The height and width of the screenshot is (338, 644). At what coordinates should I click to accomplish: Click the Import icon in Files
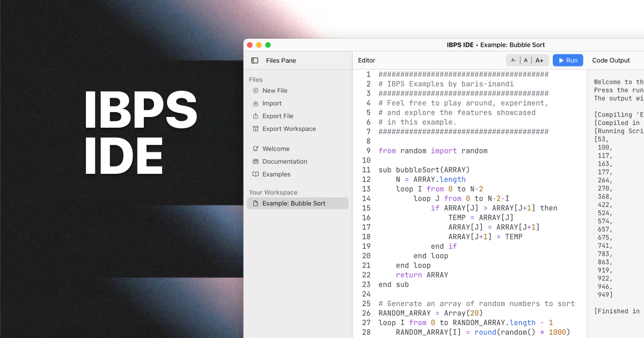[255, 104]
